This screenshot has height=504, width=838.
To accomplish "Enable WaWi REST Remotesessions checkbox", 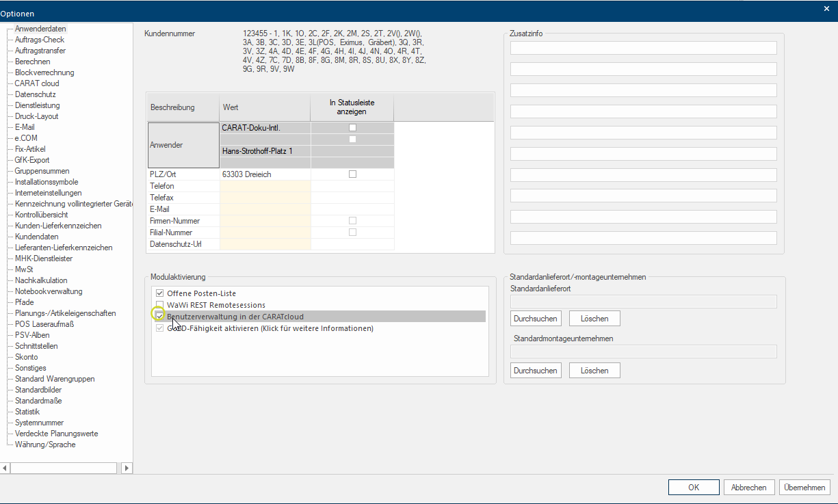I will click(159, 305).
